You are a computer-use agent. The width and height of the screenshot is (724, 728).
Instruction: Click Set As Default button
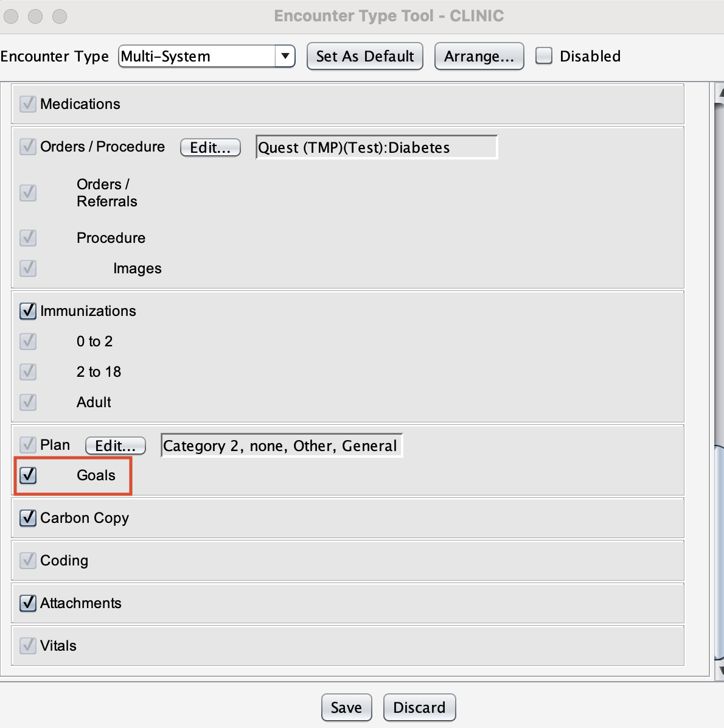pos(364,56)
